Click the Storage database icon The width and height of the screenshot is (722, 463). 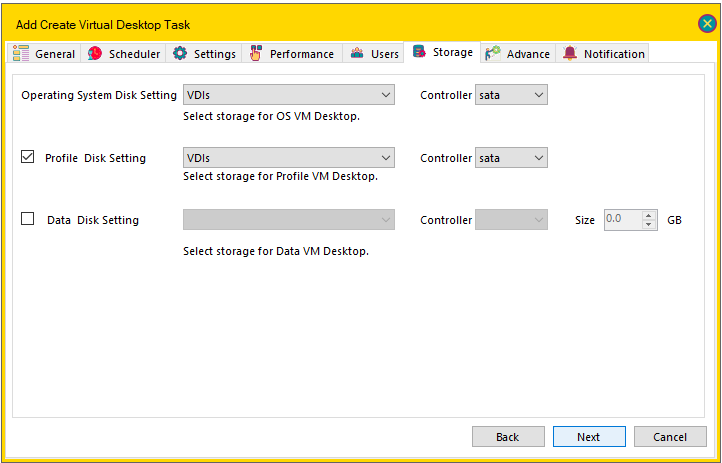point(419,52)
